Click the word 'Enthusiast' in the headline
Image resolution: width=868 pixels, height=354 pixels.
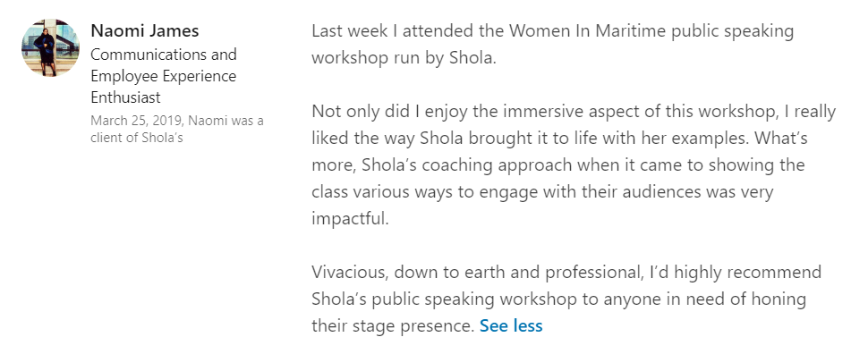coord(125,97)
